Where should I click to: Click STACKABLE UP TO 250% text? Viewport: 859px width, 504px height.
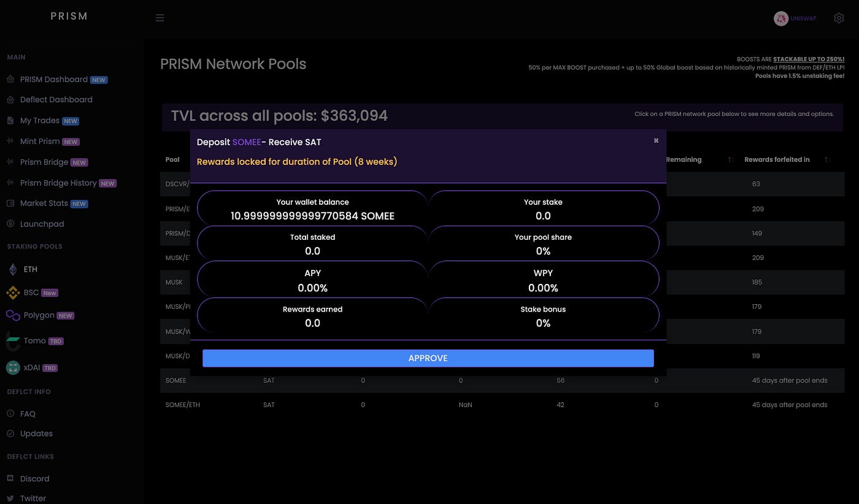click(x=809, y=59)
